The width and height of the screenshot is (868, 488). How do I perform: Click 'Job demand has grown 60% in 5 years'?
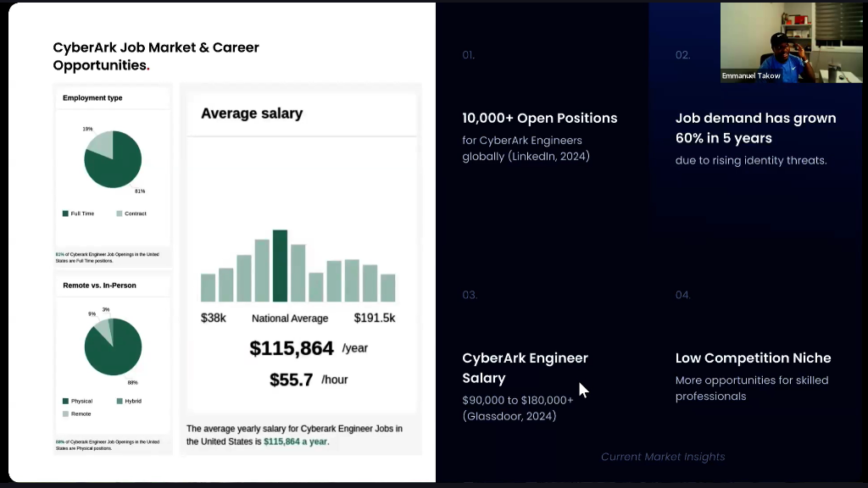tap(755, 128)
